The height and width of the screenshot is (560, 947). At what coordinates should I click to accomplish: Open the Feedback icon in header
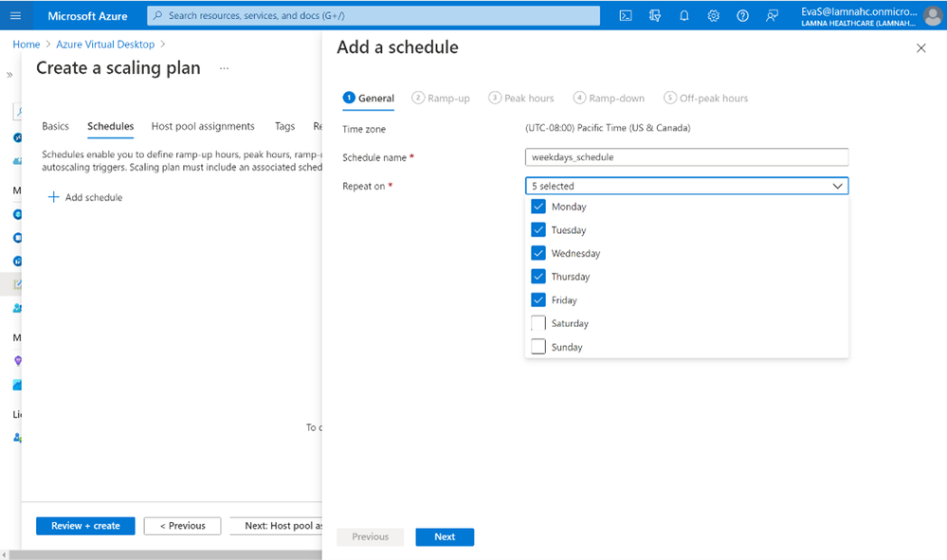coord(773,16)
